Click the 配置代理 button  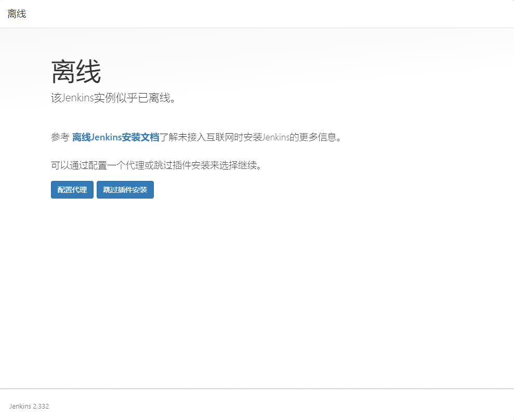click(72, 190)
